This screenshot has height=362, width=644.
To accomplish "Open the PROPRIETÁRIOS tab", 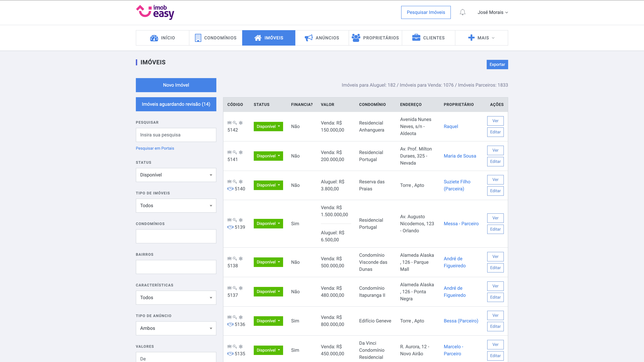I will (x=375, y=38).
